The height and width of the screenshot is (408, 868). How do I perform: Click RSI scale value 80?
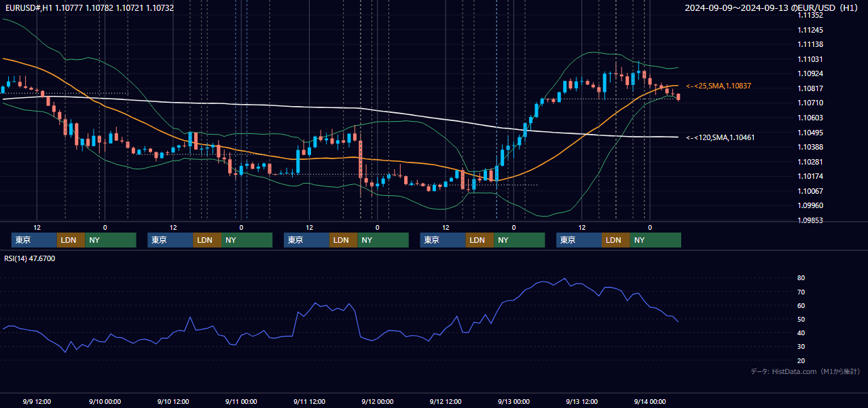point(801,278)
